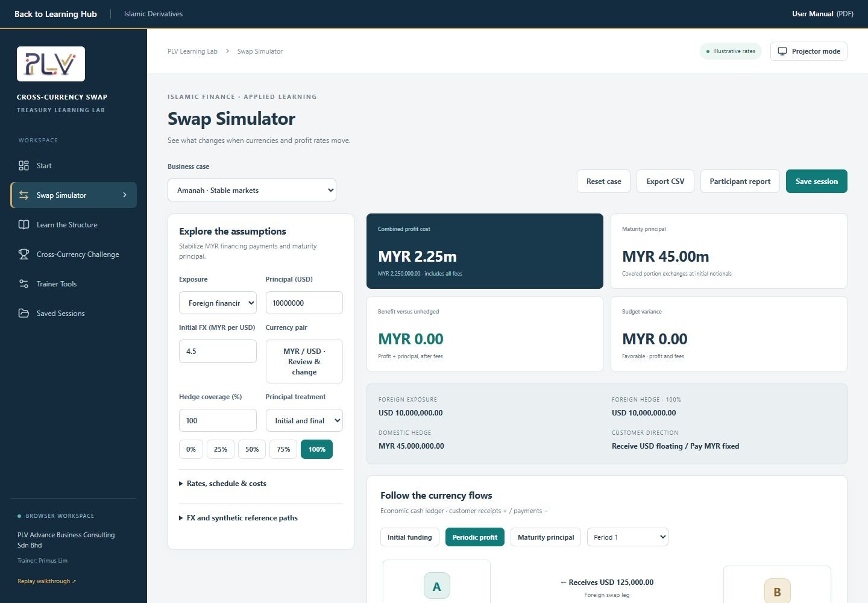The width and height of the screenshot is (868, 603).
Task: Click Islamic Derivatives in the top bar
Action: tap(153, 14)
